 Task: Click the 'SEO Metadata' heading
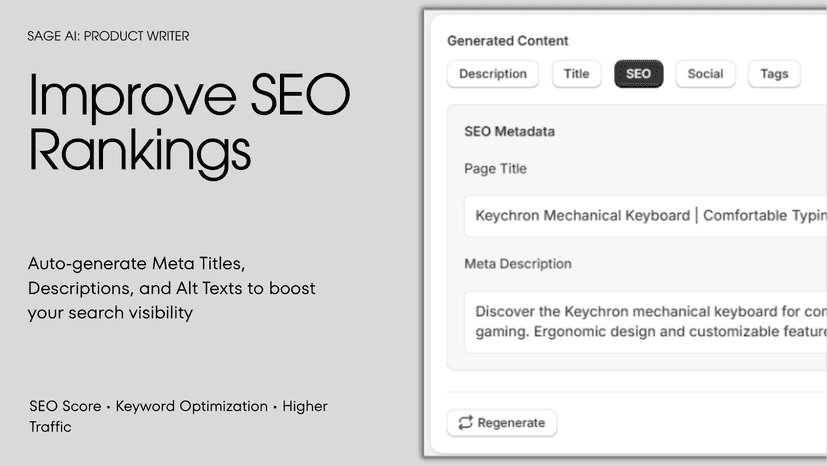509,132
